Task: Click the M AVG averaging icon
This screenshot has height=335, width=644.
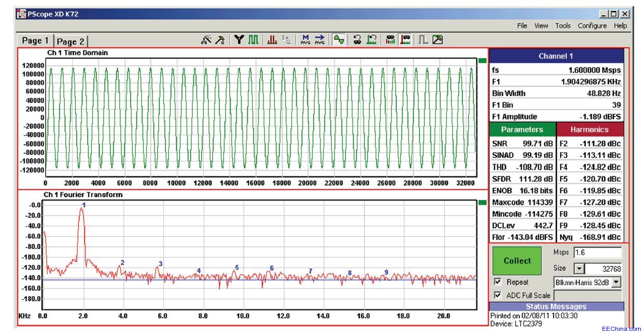Action: click(305, 40)
